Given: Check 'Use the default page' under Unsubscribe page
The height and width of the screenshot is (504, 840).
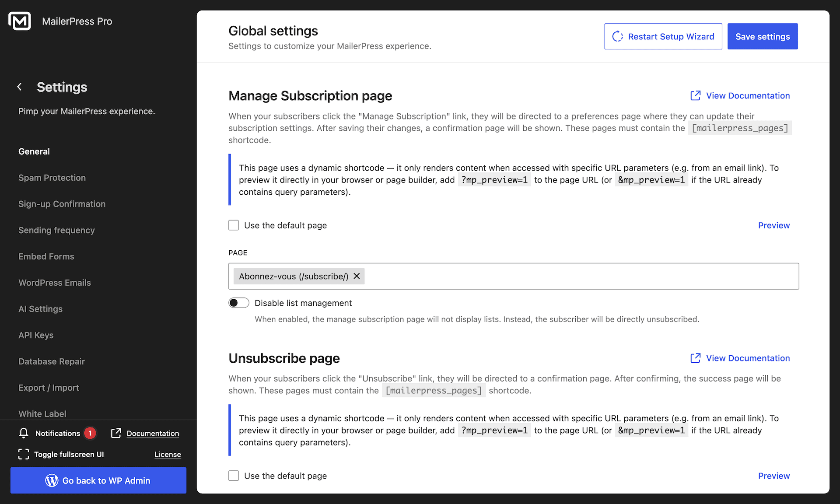Looking at the screenshot, I should (x=234, y=476).
